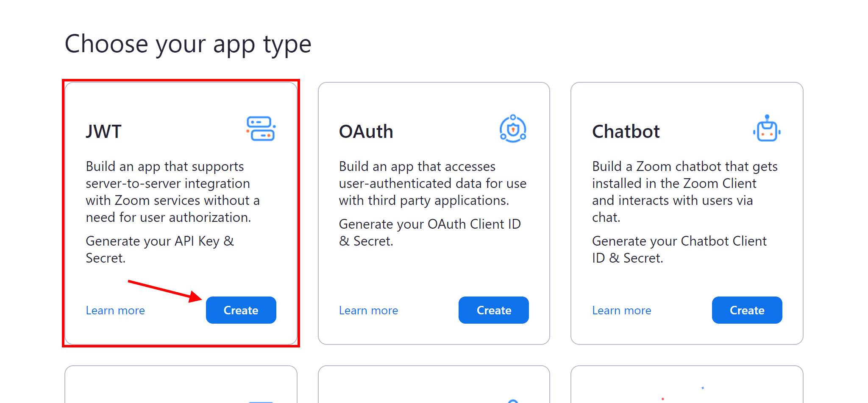Create a Chatbot app

[747, 310]
